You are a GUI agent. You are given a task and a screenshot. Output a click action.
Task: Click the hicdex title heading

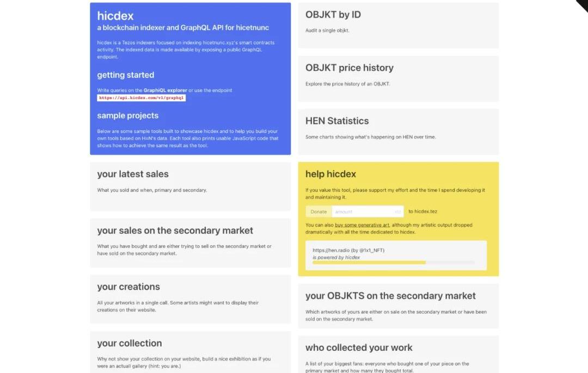(x=115, y=16)
